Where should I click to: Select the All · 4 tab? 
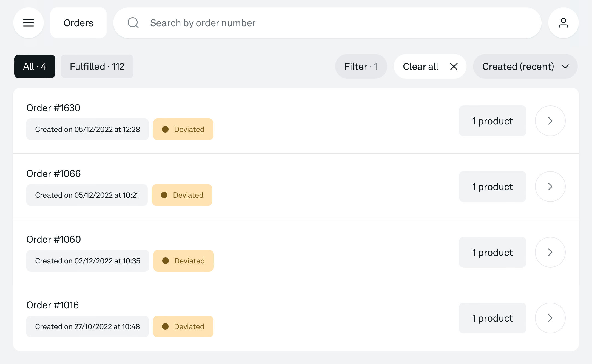click(x=35, y=67)
